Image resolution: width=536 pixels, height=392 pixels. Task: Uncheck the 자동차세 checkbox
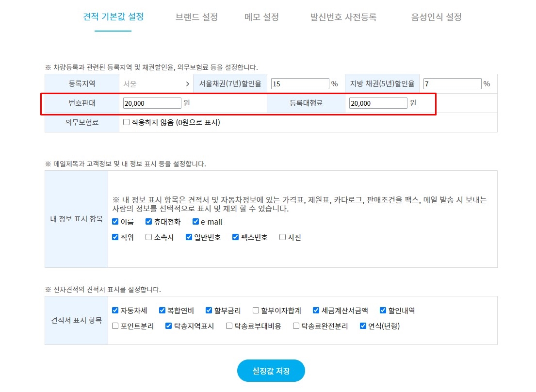115,310
